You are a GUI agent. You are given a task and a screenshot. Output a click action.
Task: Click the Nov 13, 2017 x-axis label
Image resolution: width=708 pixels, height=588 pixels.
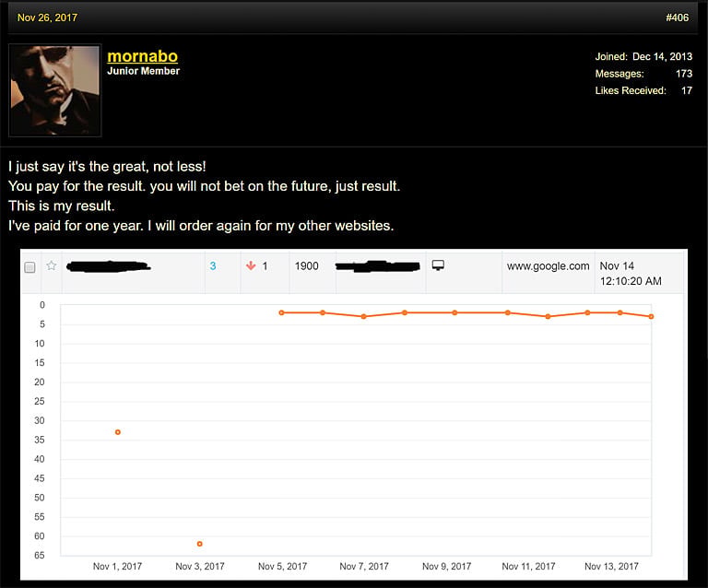611,566
